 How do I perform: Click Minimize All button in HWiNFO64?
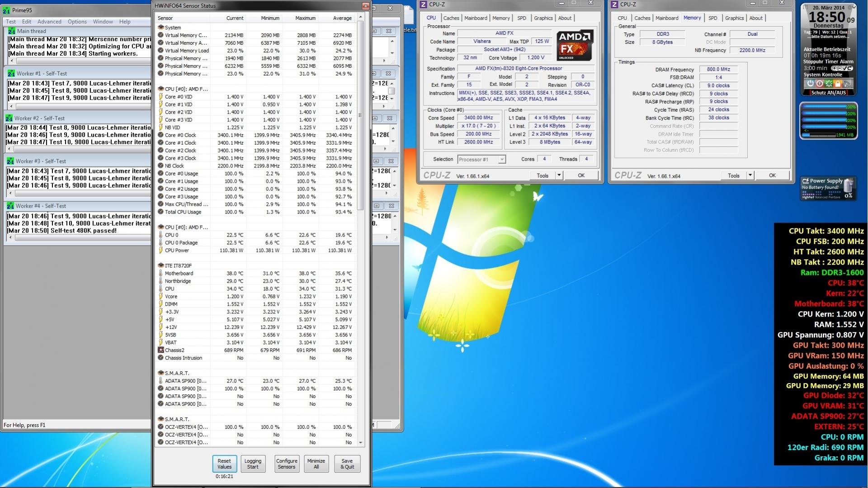tap(316, 464)
